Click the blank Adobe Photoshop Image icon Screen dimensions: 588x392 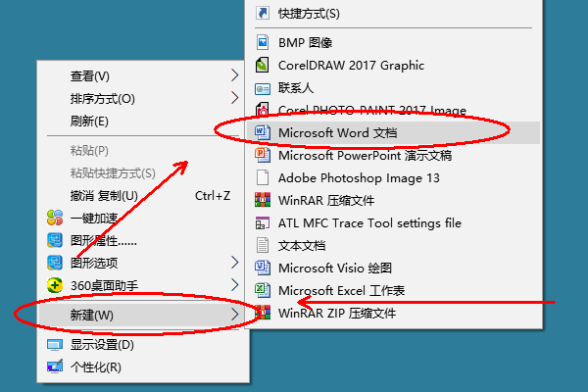click(263, 177)
